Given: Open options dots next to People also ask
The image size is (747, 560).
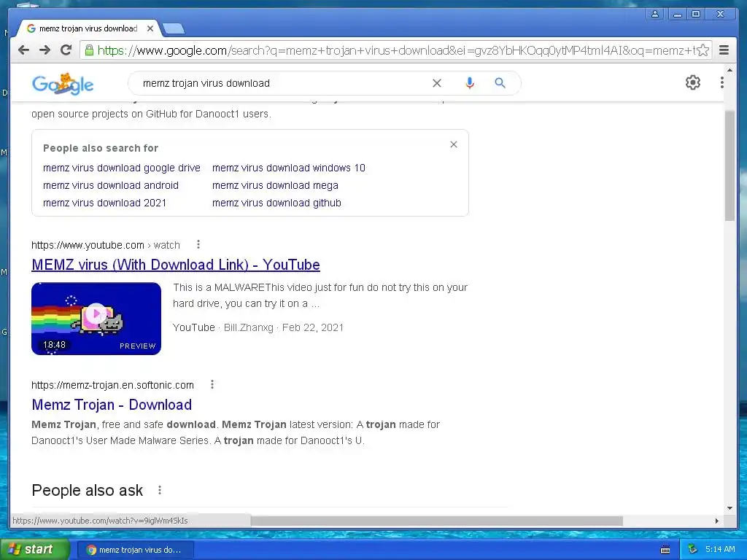Looking at the screenshot, I should pos(160,490).
